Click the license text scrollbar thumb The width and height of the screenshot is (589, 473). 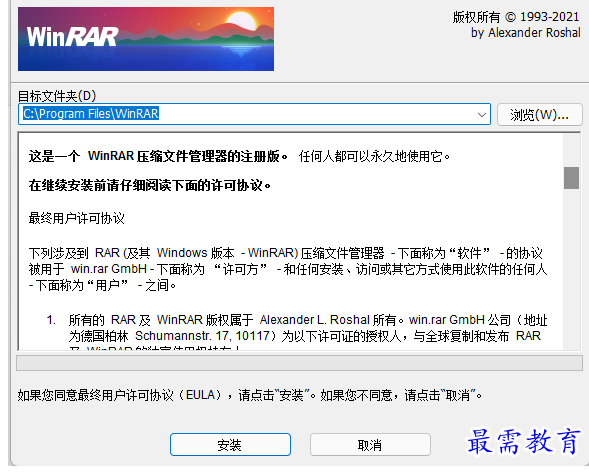(x=571, y=178)
